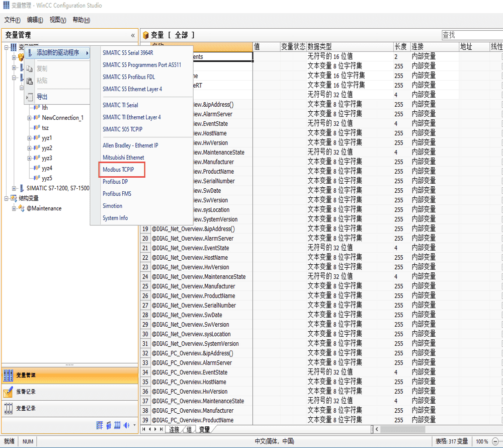Expand the SIMATIC S7-1200, S7-1500 node

14,188
